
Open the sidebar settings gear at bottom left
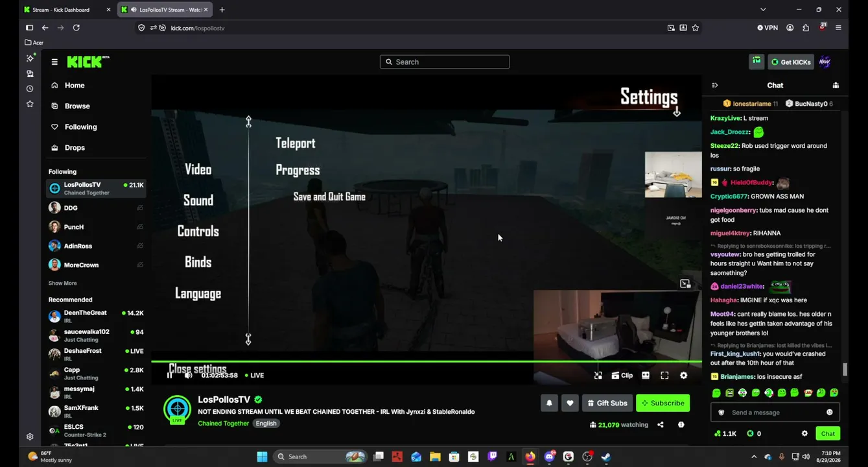(x=30, y=437)
